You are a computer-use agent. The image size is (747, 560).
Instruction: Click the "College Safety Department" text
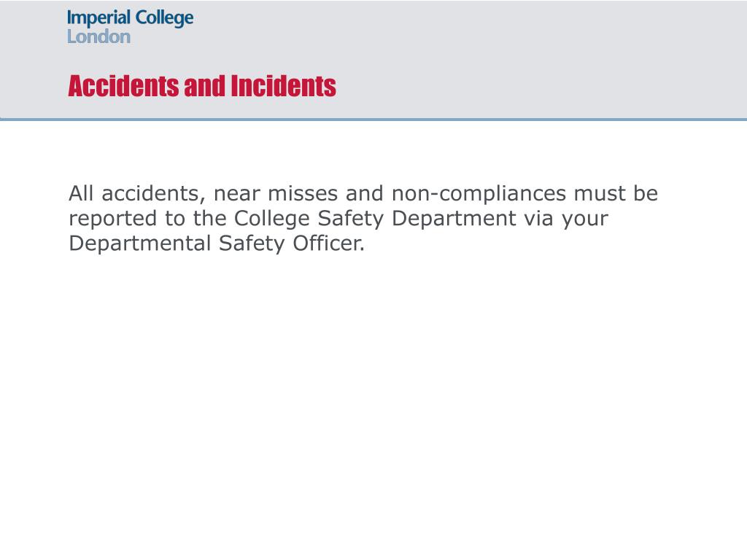[375, 219]
